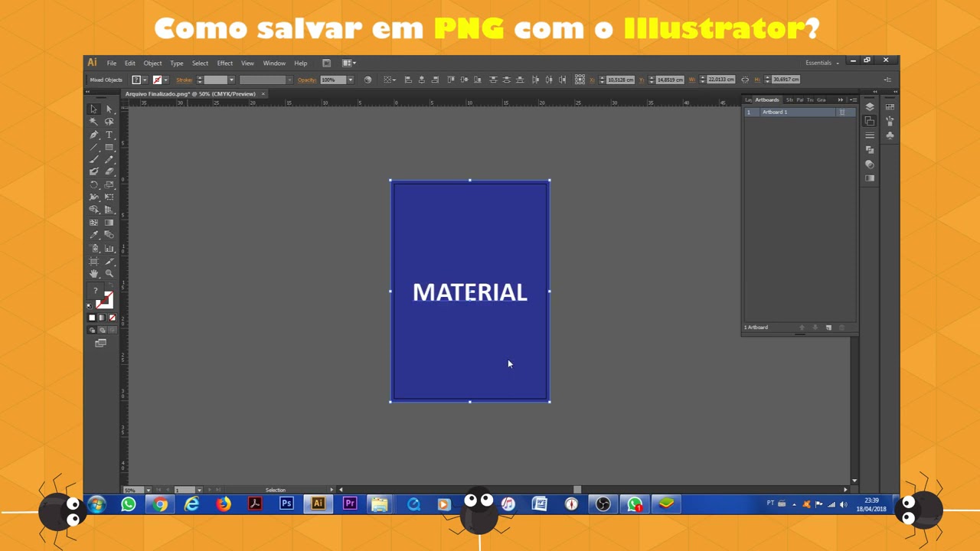Toggle Constrain Width and Height Proportions link
This screenshot has width=980, height=551.
745,80
